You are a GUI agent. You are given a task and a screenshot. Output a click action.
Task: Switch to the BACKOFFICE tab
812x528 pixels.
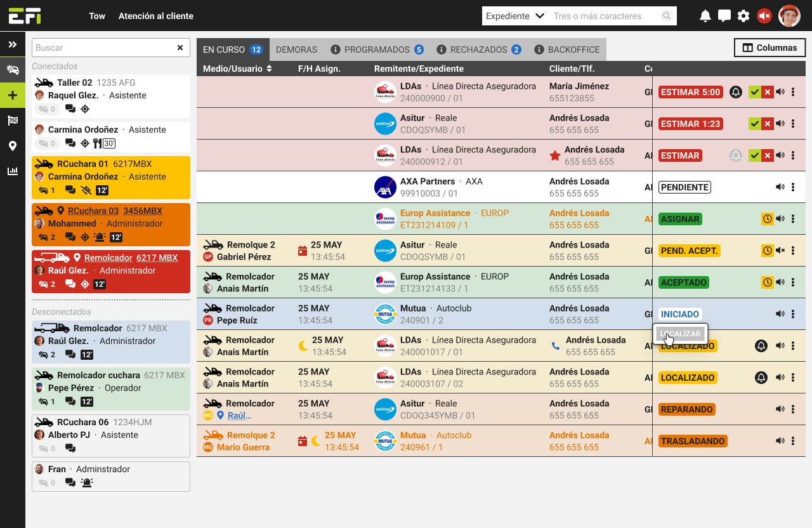pyautogui.click(x=568, y=49)
